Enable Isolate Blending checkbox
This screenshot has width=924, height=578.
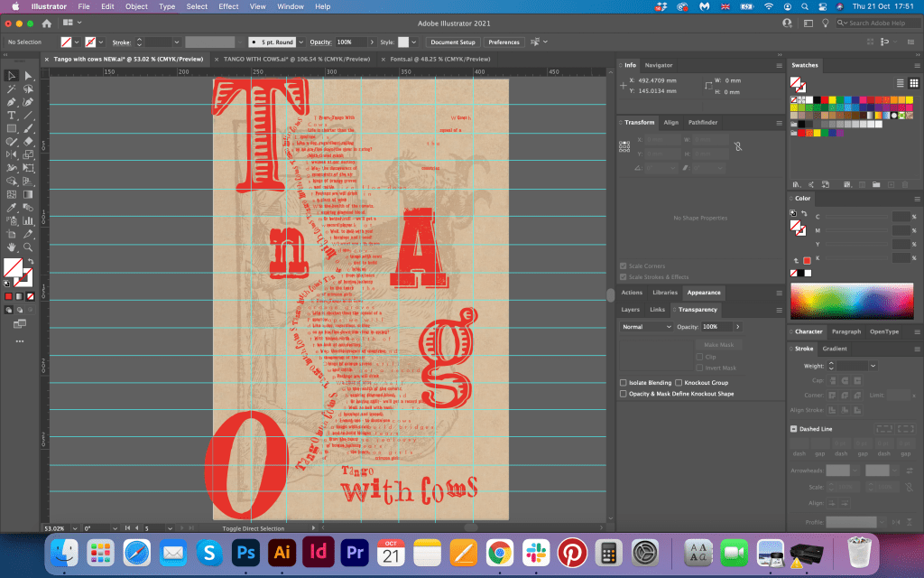(624, 383)
